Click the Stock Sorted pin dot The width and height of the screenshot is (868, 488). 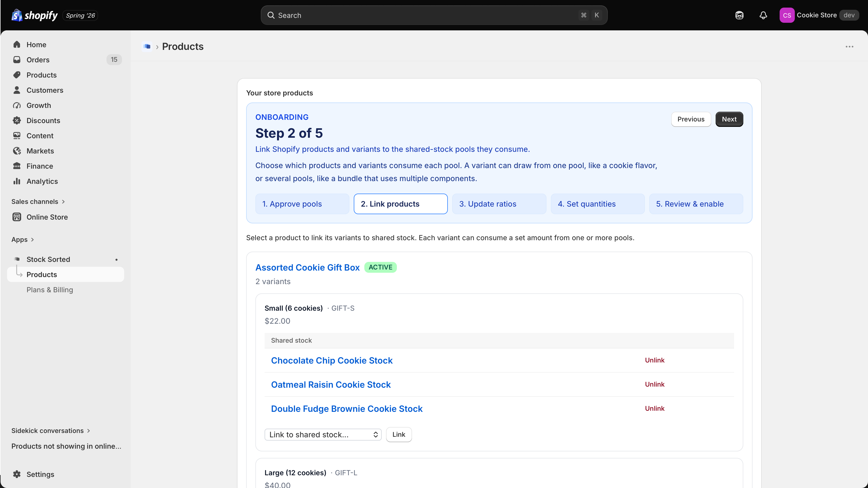tap(117, 259)
